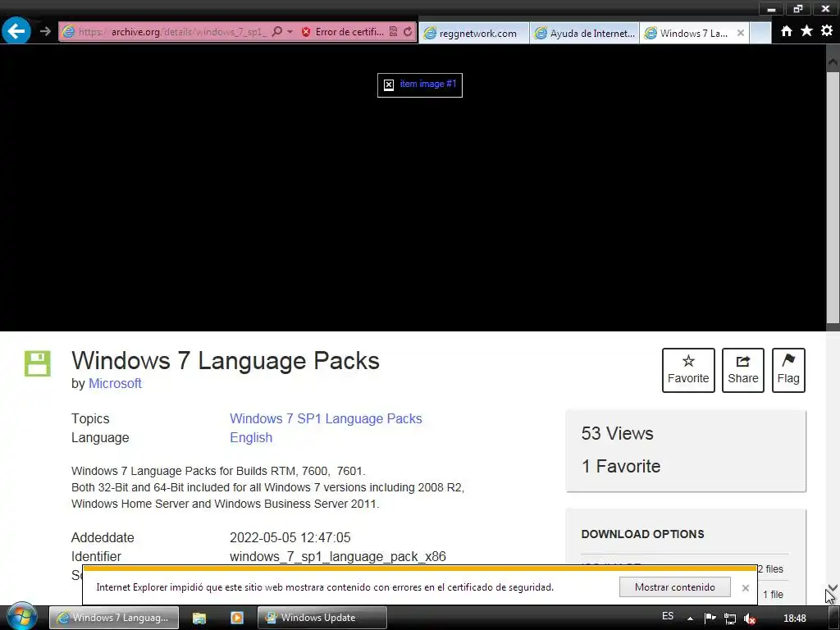Click the Action Center flag tray icon
This screenshot has height=630, width=840.
tap(710, 619)
